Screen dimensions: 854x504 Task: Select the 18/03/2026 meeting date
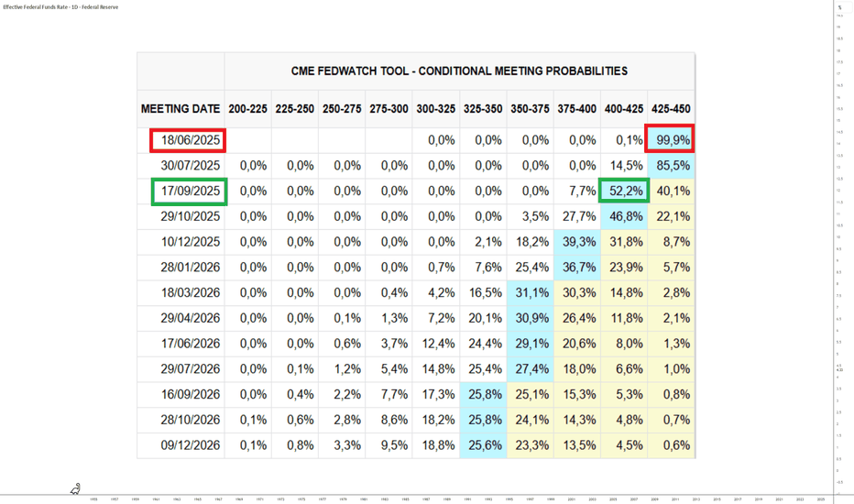190,293
